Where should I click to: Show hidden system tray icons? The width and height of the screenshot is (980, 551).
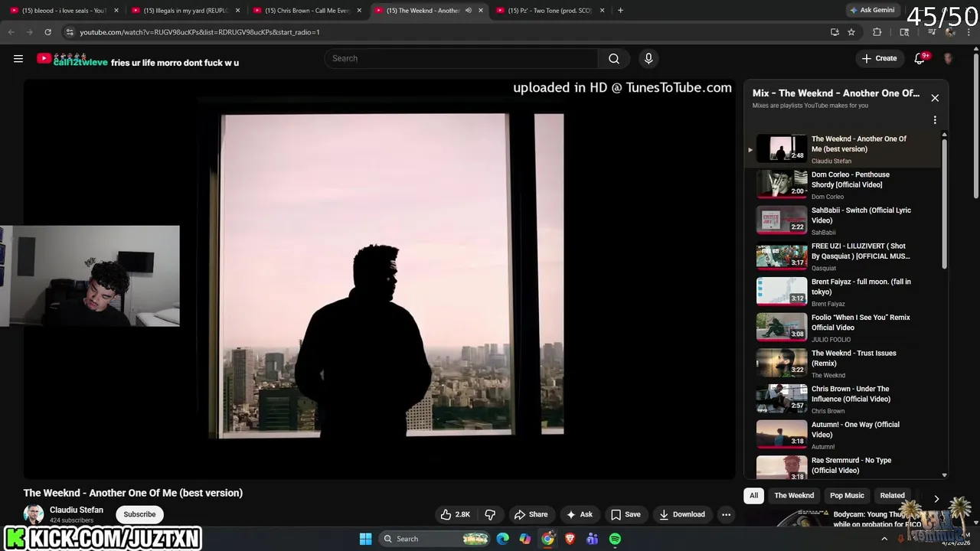[884, 539]
